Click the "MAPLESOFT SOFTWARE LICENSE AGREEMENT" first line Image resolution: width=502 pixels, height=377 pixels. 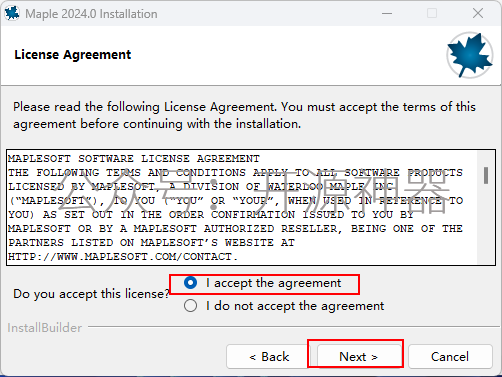134,159
